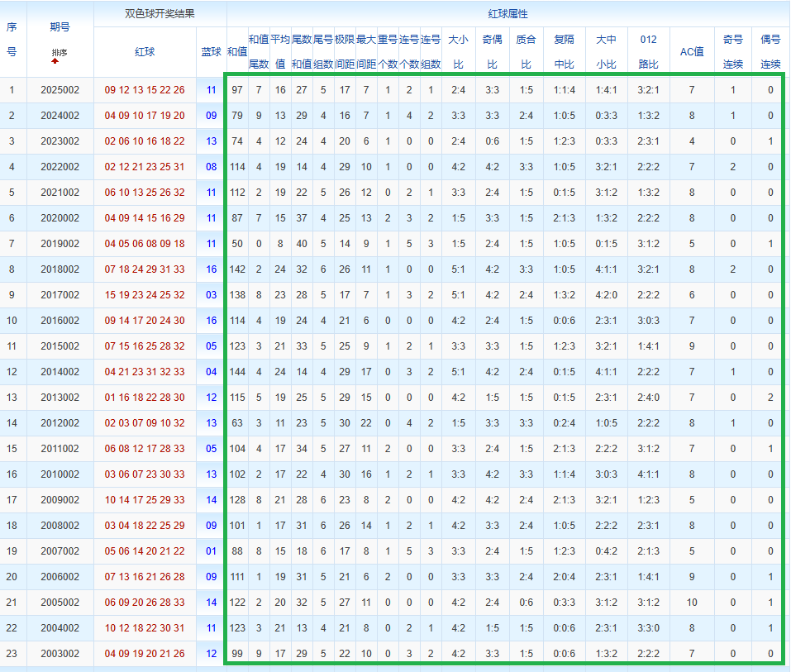
Task: Click the 期号 column header
Action: pyautogui.click(x=60, y=27)
